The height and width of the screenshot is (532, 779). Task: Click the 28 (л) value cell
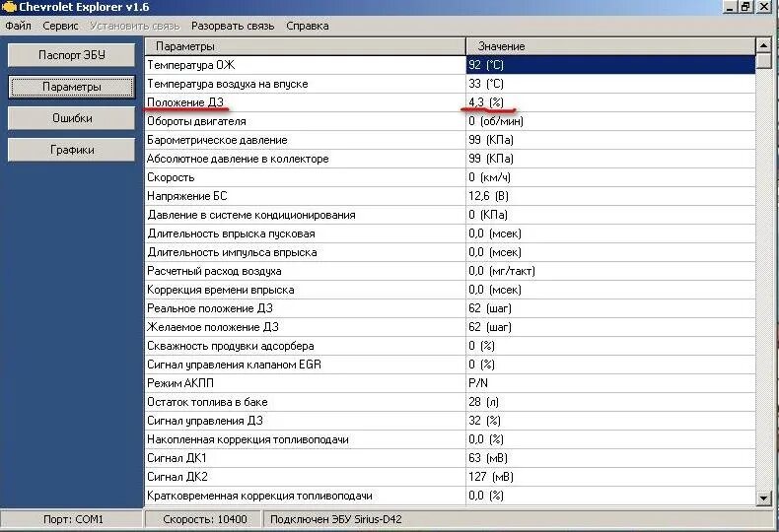[610, 402]
